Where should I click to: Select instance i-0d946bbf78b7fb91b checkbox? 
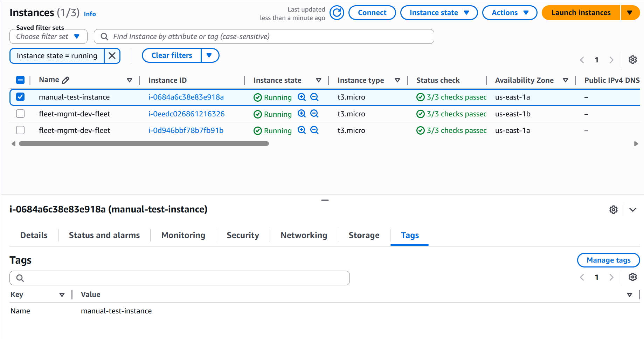coord(20,130)
